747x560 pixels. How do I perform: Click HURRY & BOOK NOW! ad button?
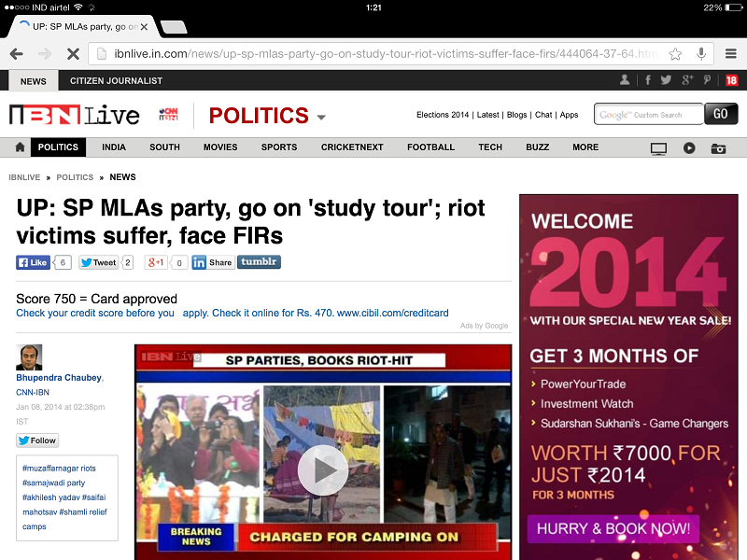tap(613, 528)
